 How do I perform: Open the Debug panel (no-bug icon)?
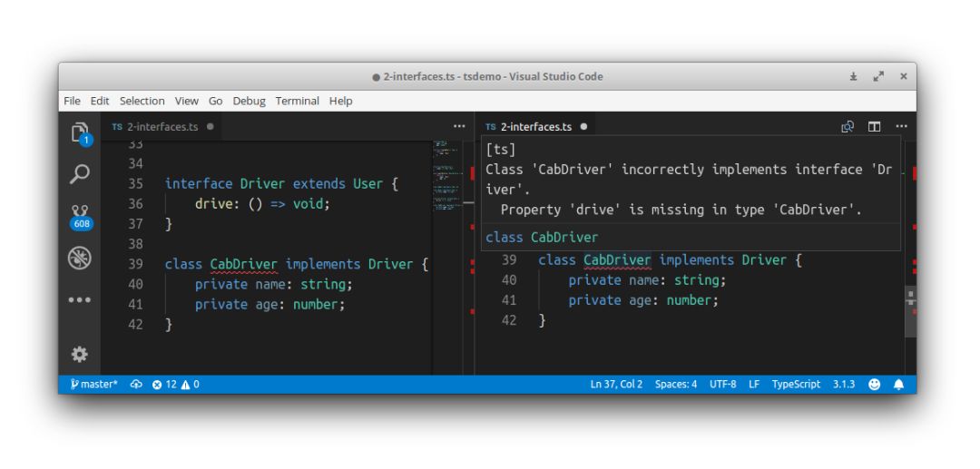(x=80, y=258)
